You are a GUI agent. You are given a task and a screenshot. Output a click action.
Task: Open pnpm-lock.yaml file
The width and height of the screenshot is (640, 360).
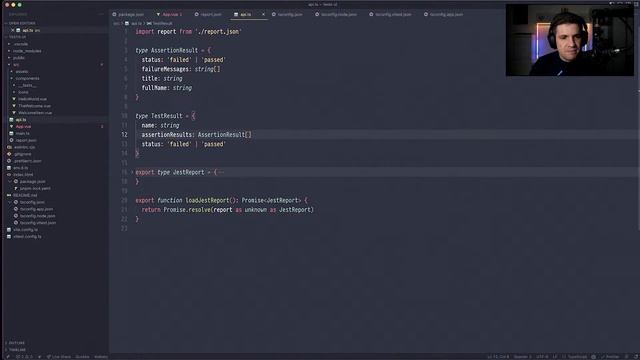coord(35,189)
